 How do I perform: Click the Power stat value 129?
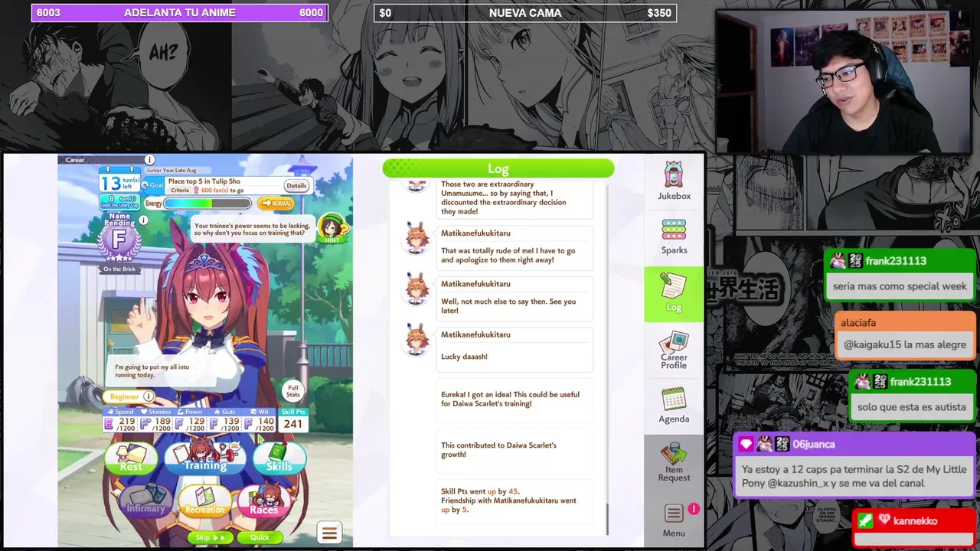197,422
